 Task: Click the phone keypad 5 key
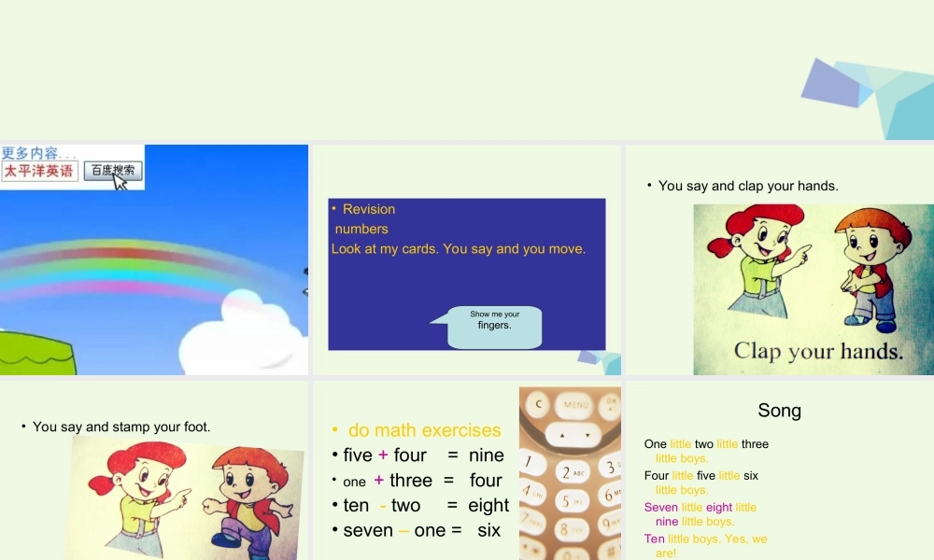(570, 501)
